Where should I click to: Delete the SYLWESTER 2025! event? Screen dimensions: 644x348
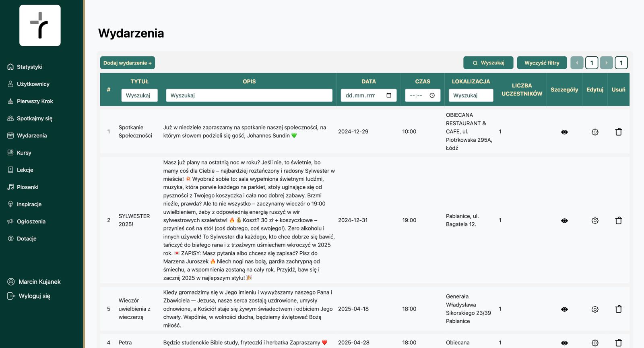click(619, 220)
